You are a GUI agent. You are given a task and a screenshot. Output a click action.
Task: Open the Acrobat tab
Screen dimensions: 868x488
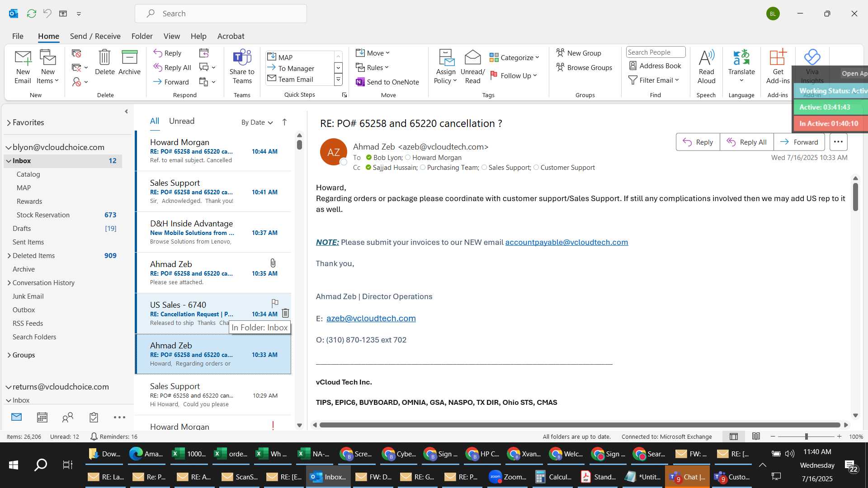coord(231,36)
